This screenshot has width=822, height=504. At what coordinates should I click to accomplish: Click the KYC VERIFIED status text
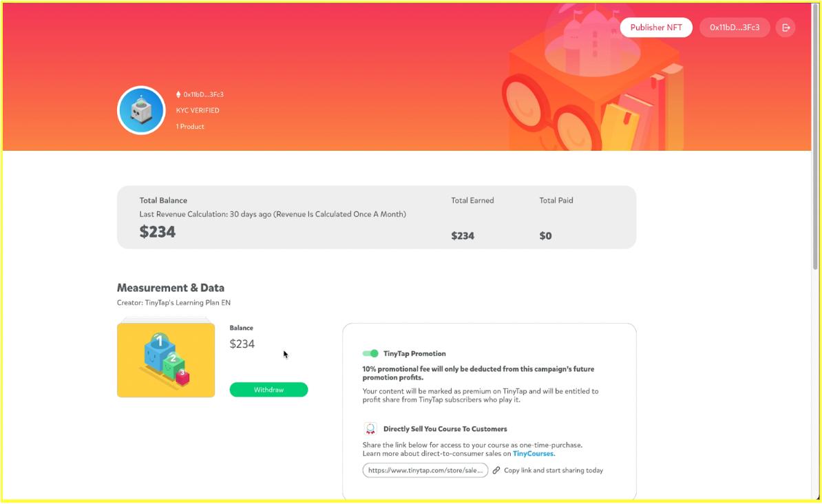point(198,110)
